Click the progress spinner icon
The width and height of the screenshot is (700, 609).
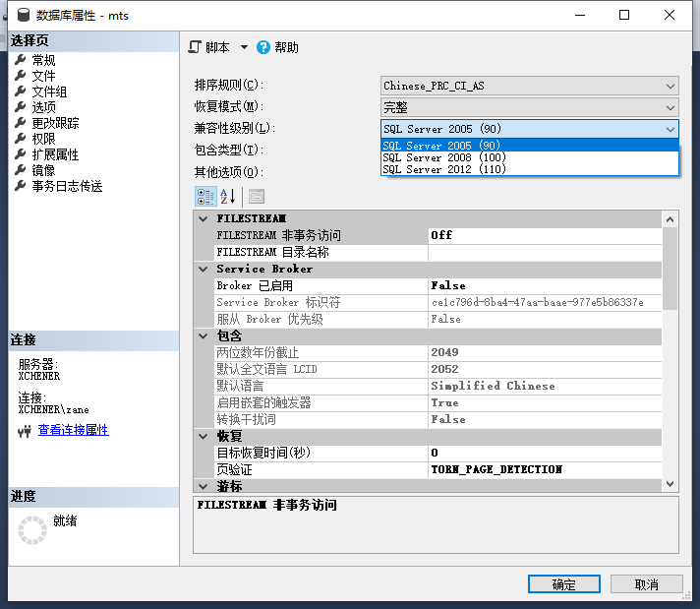[32, 530]
